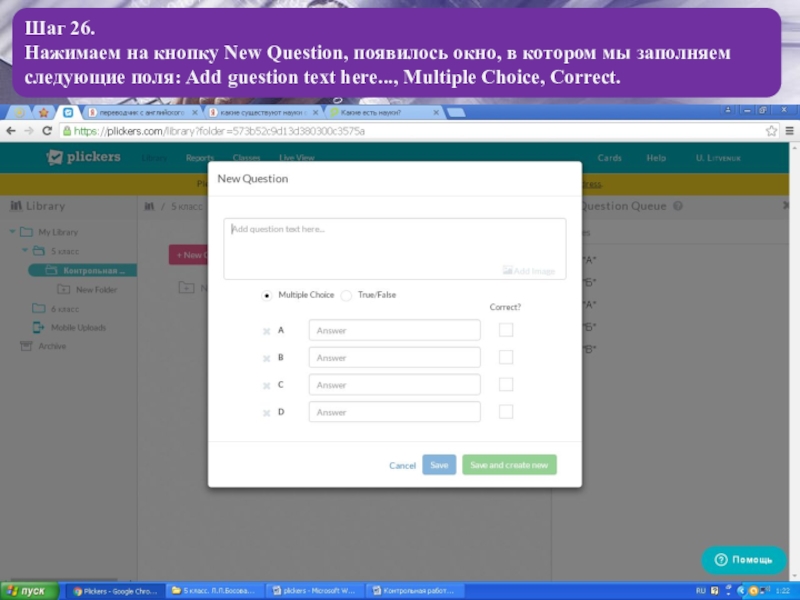Go forward with the browser forward arrow
800x600 pixels.
(x=29, y=131)
